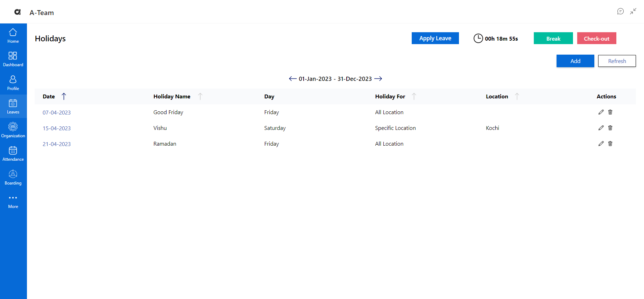Open the Home sidebar icon

[13, 36]
